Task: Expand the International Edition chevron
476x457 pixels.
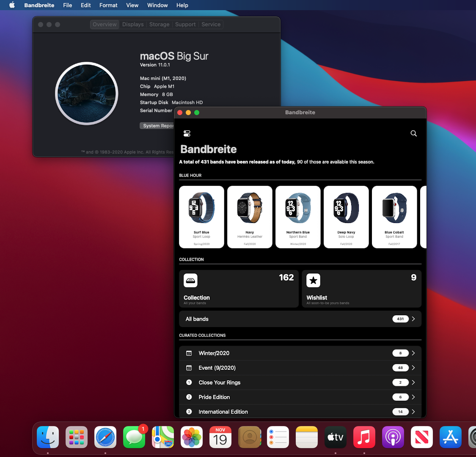Action: pyautogui.click(x=413, y=412)
